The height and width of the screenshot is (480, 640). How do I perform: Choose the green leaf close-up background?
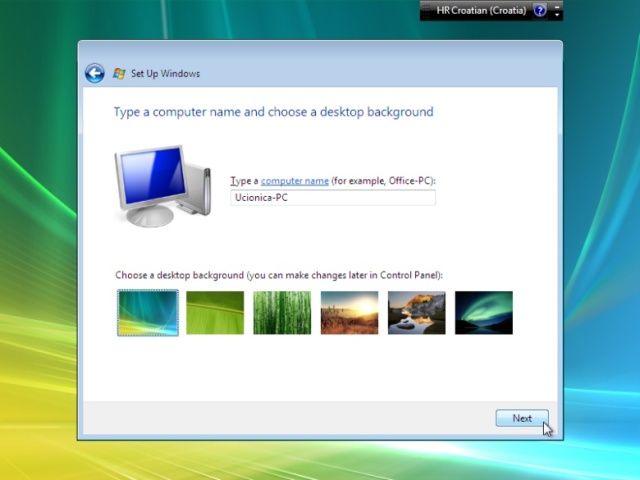(x=215, y=313)
